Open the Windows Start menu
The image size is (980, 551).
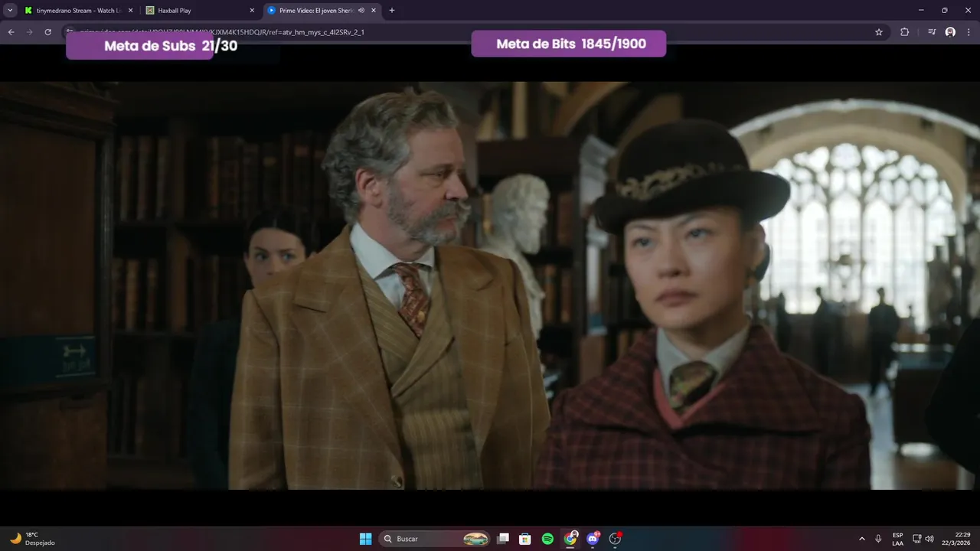tap(366, 539)
